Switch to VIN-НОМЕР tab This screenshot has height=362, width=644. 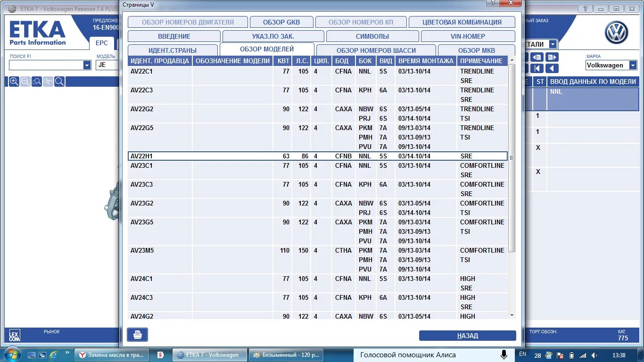[x=468, y=36]
